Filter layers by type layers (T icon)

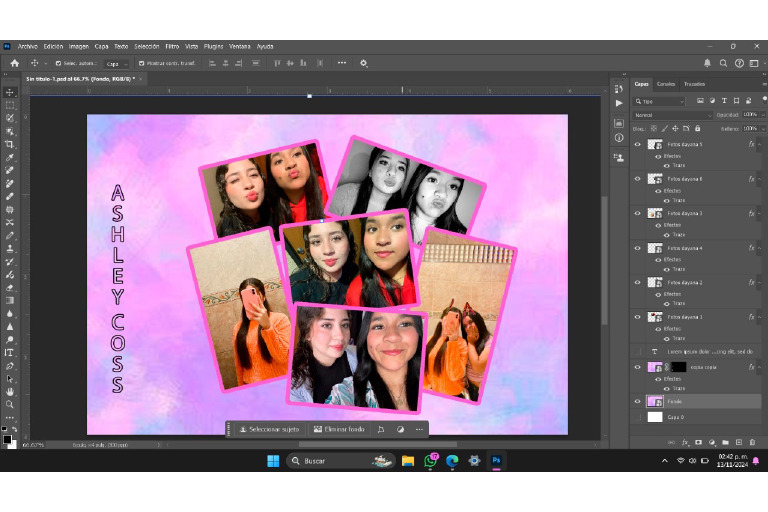click(724, 101)
